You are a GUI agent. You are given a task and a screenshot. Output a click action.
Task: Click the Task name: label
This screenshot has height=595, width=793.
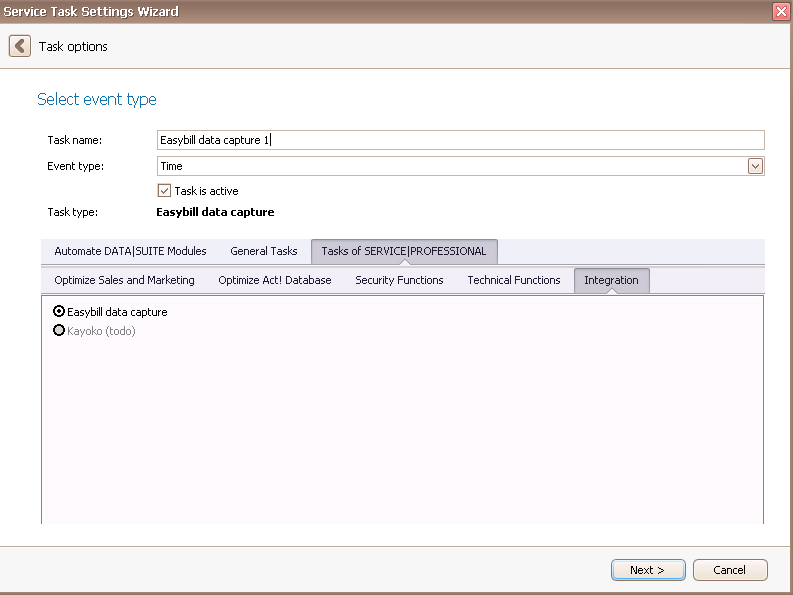coord(74,140)
